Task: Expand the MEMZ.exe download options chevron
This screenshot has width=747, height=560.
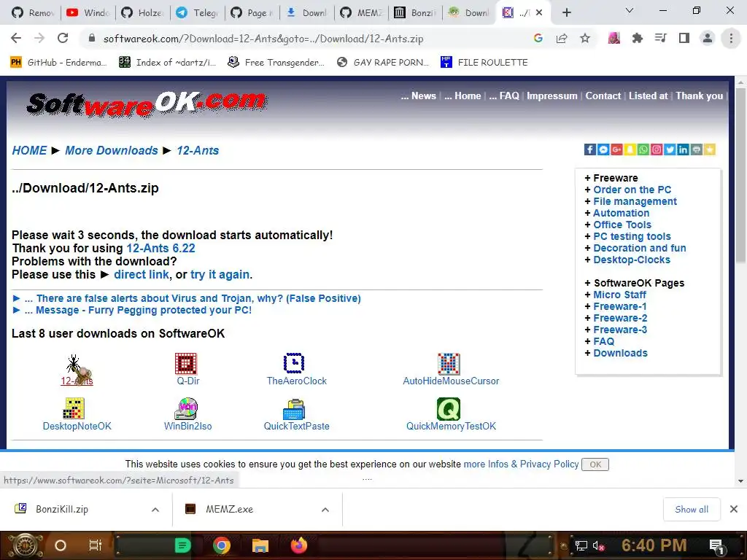Action: [x=325, y=510]
